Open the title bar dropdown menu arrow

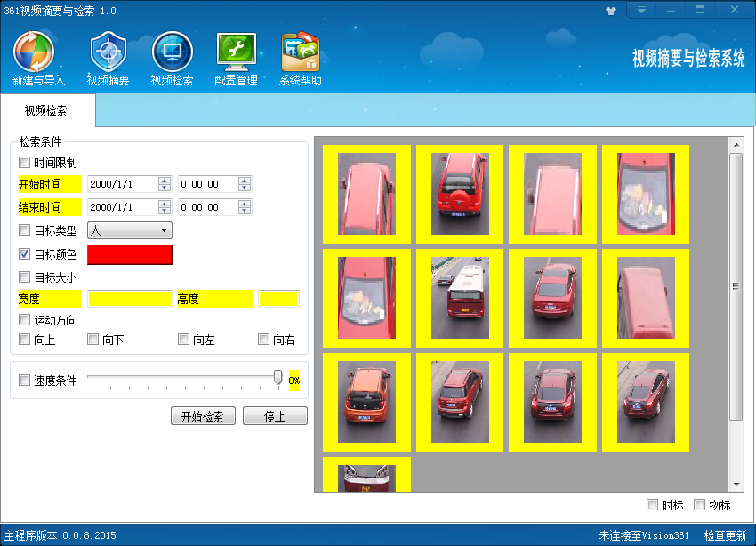click(641, 10)
